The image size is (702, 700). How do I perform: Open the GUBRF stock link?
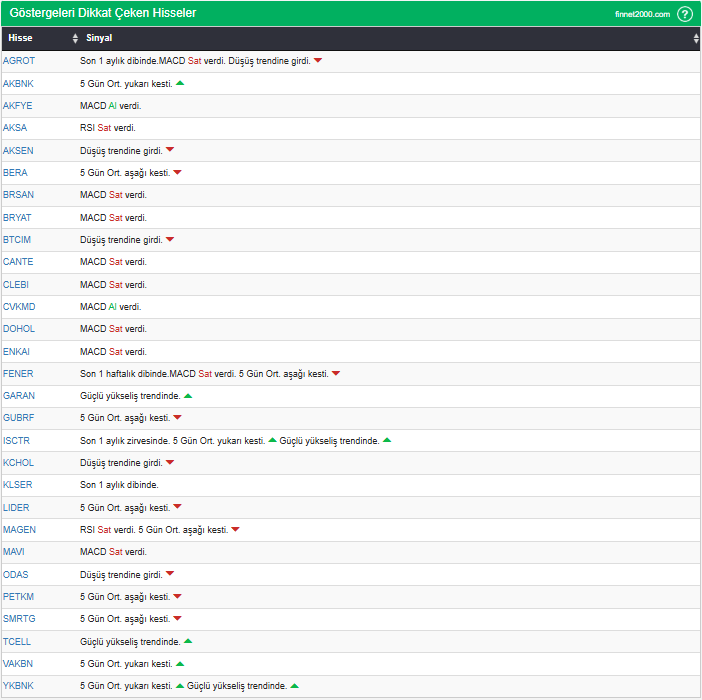(18, 418)
